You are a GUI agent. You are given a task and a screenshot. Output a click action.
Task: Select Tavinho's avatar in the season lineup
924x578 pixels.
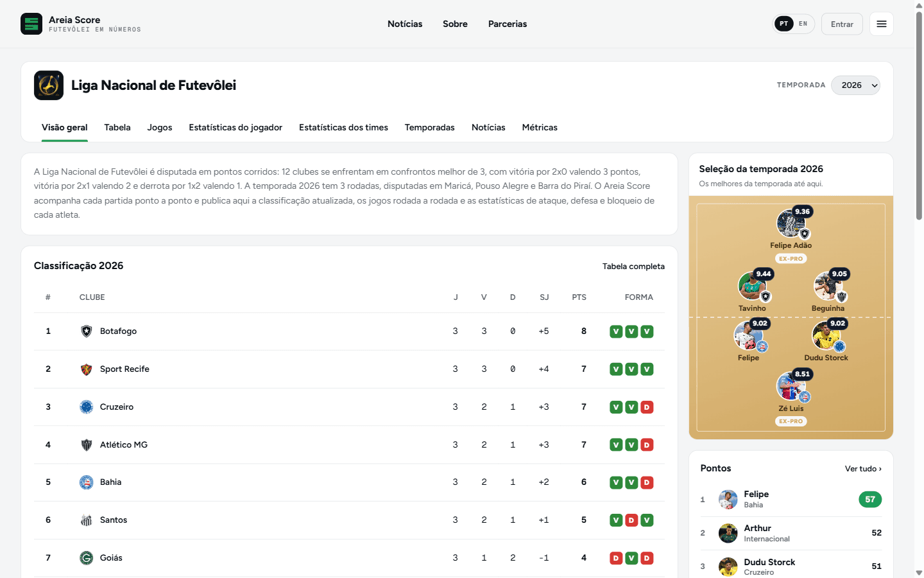752,286
